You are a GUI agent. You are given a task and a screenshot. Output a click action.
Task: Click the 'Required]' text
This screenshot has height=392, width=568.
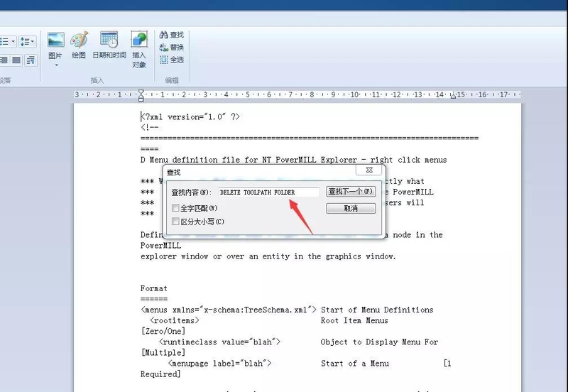click(x=160, y=374)
